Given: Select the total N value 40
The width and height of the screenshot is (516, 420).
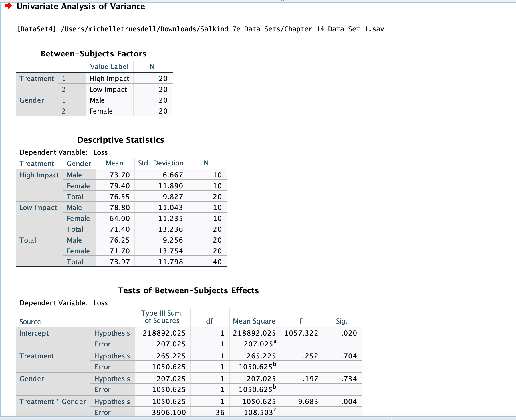Looking at the screenshot, I should point(217,262).
